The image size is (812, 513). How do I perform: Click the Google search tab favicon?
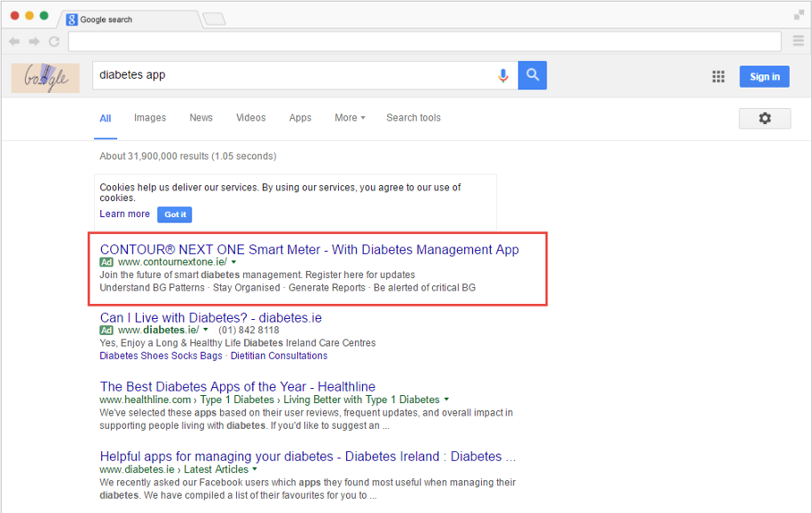pos(72,20)
